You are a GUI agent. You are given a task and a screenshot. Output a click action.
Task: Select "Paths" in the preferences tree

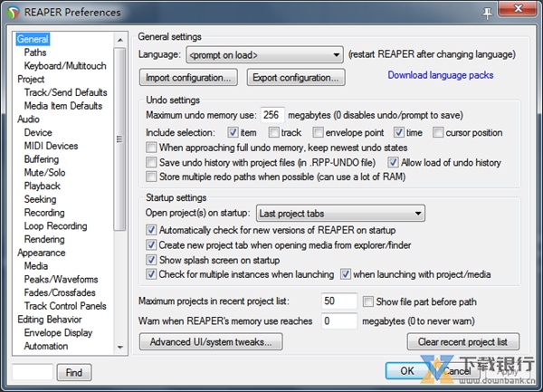[x=35, y=53]
